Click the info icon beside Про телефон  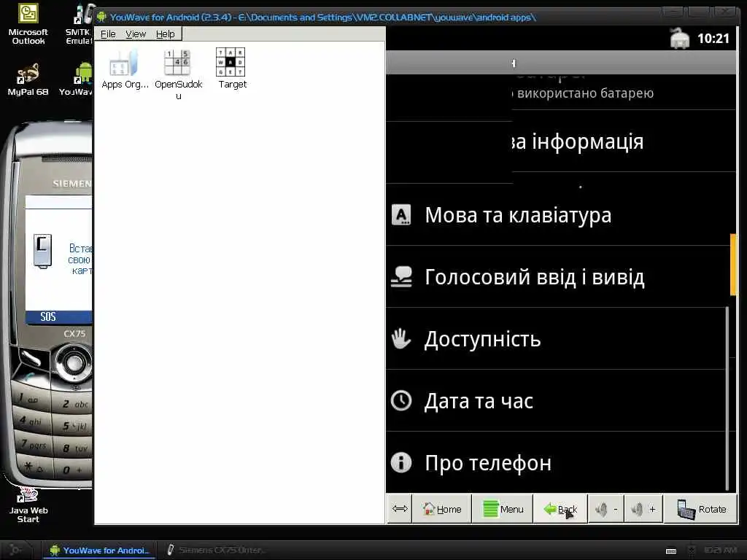(x=401, y=462)
